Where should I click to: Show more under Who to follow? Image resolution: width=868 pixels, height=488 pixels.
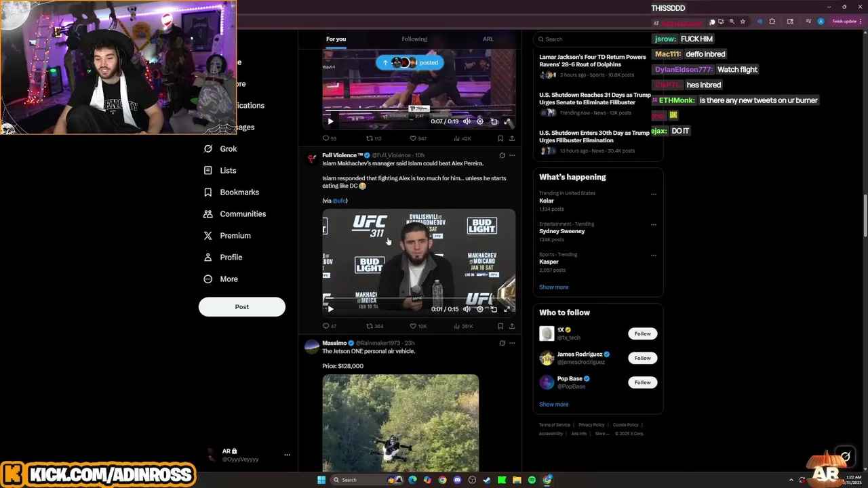coord(554,404)
